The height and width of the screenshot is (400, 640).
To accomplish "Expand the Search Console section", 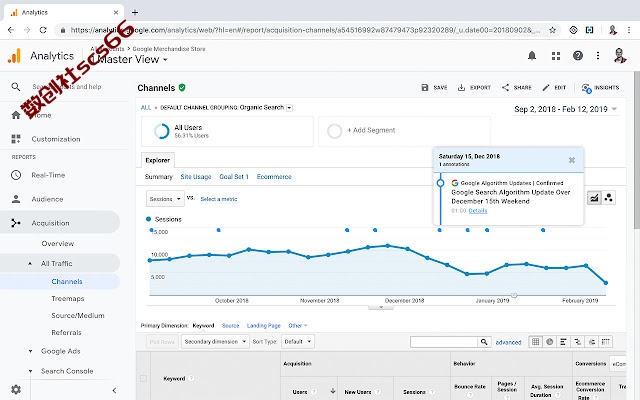I will 30,371.
